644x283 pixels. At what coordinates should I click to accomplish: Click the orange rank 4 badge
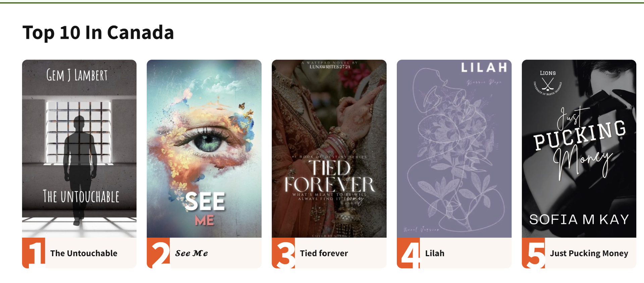(x=408, y=253)
